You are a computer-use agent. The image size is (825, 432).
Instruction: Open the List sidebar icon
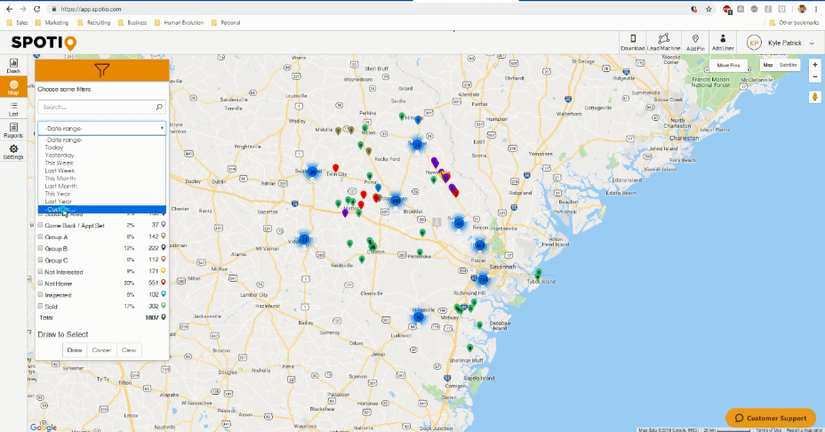(13, 108)
